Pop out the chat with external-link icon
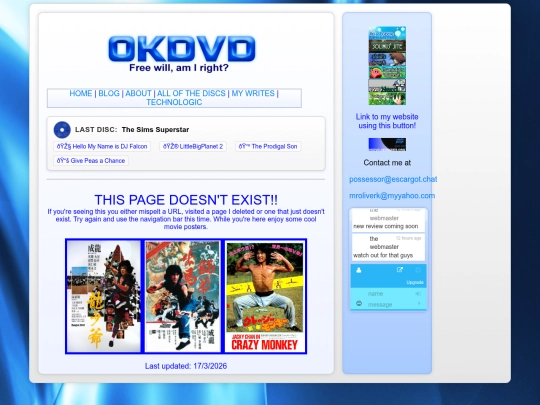 click(x=399, y=270)
